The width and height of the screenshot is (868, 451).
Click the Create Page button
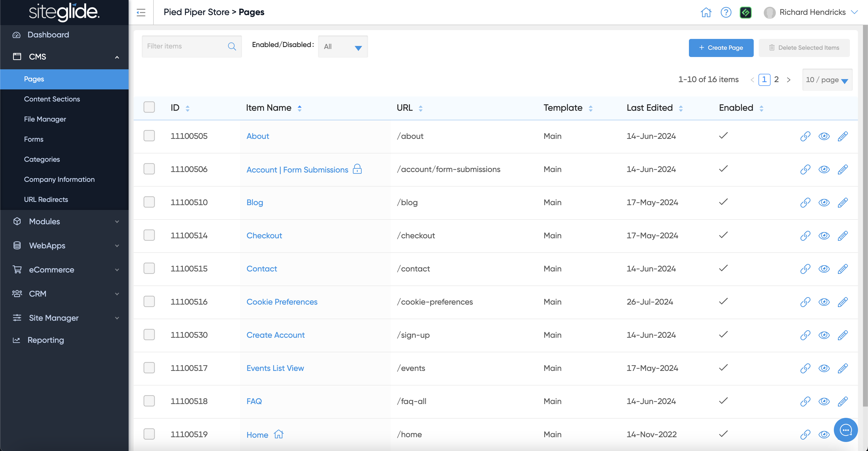tap(721, 48)
